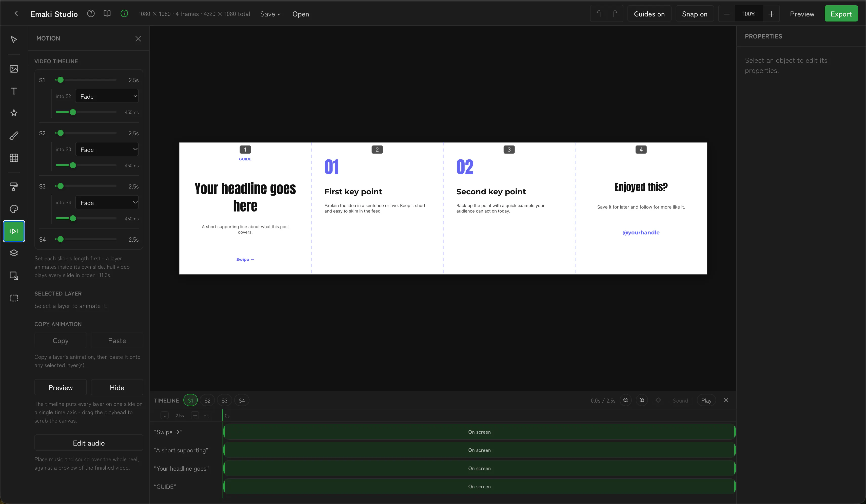Adjust the S2 slide duration slider
Screen dimensions: 866x504
point(86,133)
